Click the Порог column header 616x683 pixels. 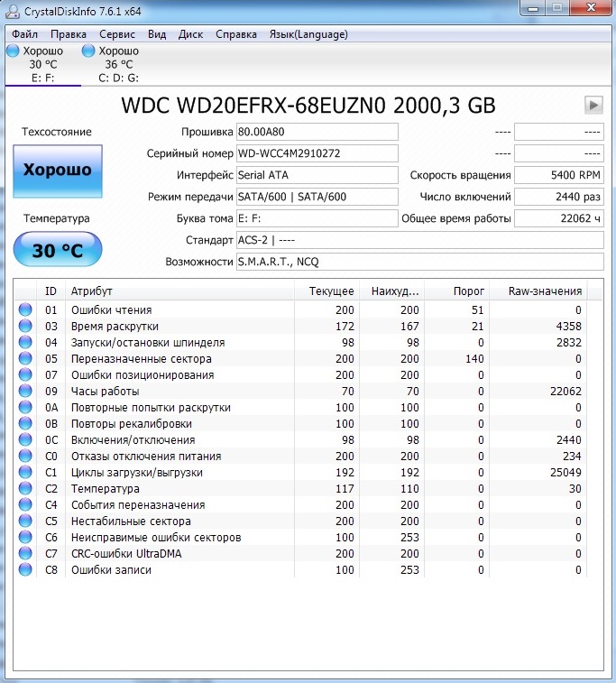pyautogui.click(x=456, y=291)
